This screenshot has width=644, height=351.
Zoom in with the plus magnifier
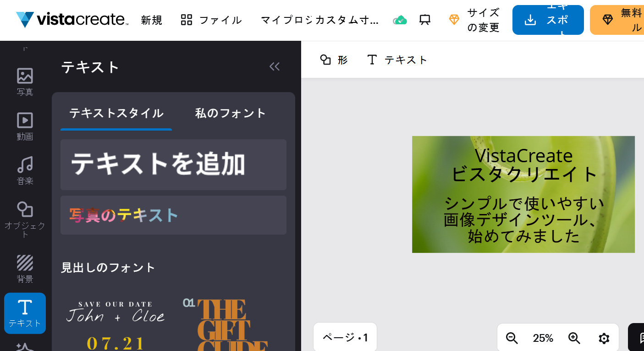574,338
